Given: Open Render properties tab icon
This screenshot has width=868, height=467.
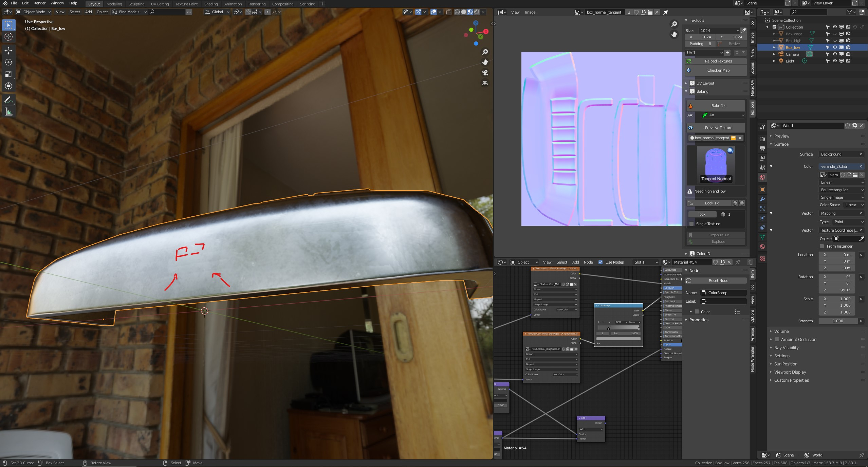Looking at the screenshot, I should pos(762,139).
